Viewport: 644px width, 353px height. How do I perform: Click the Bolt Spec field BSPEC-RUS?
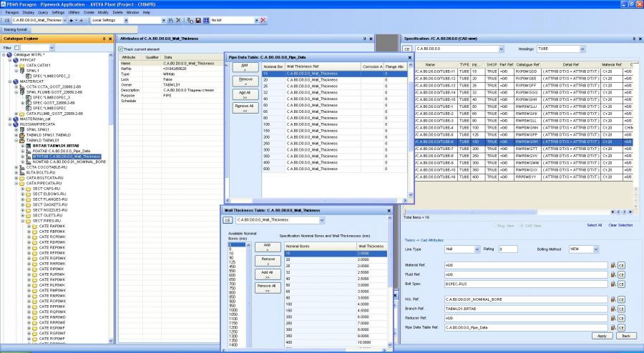526,284
